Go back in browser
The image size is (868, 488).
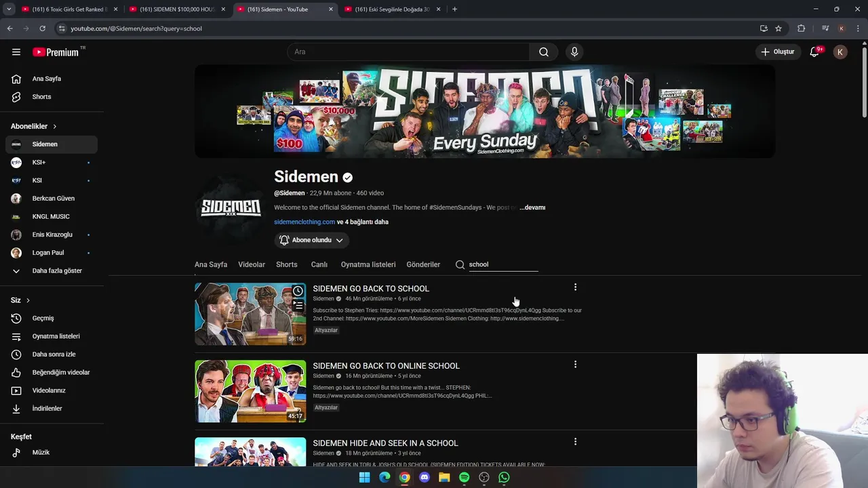point(9,28)
